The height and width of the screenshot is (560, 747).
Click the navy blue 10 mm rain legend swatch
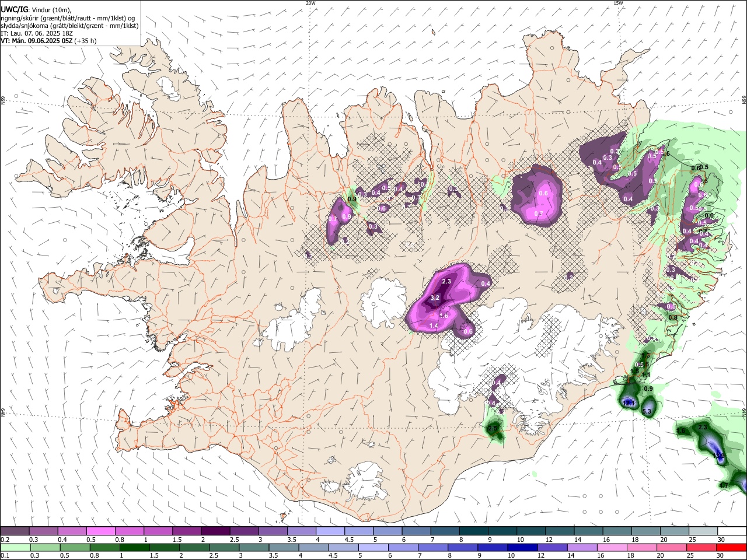point(521,548)
